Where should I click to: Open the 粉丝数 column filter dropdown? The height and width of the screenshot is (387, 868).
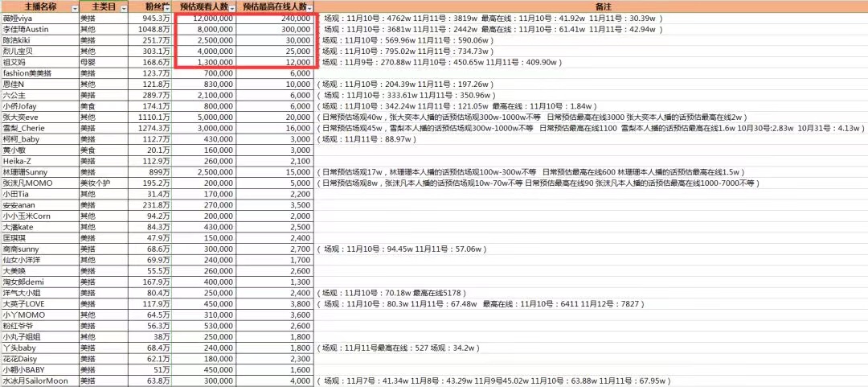[168, 8]
